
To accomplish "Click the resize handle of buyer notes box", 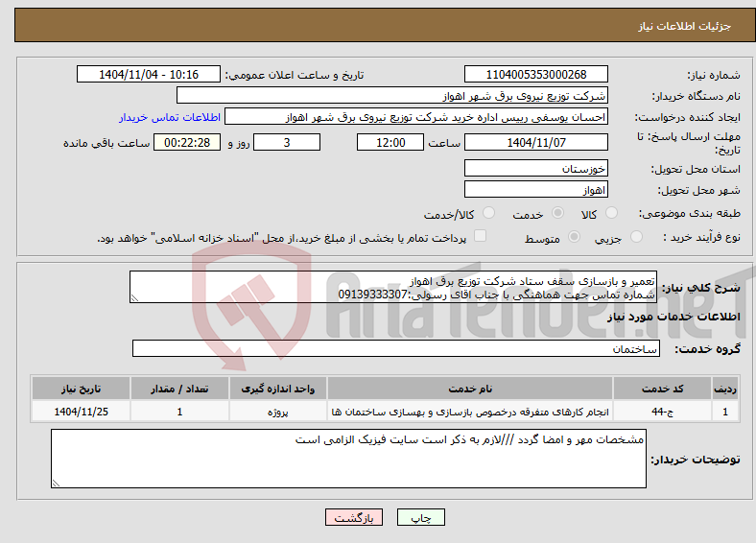I will coord(56,484).
